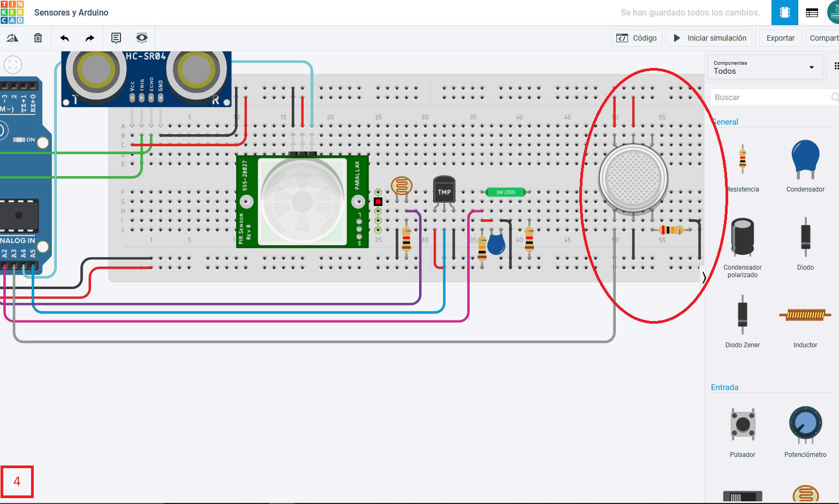Image resolution: width=839 pixels, height=504 pixels.
Task: Click the user avatar icon
Action: 833,12
